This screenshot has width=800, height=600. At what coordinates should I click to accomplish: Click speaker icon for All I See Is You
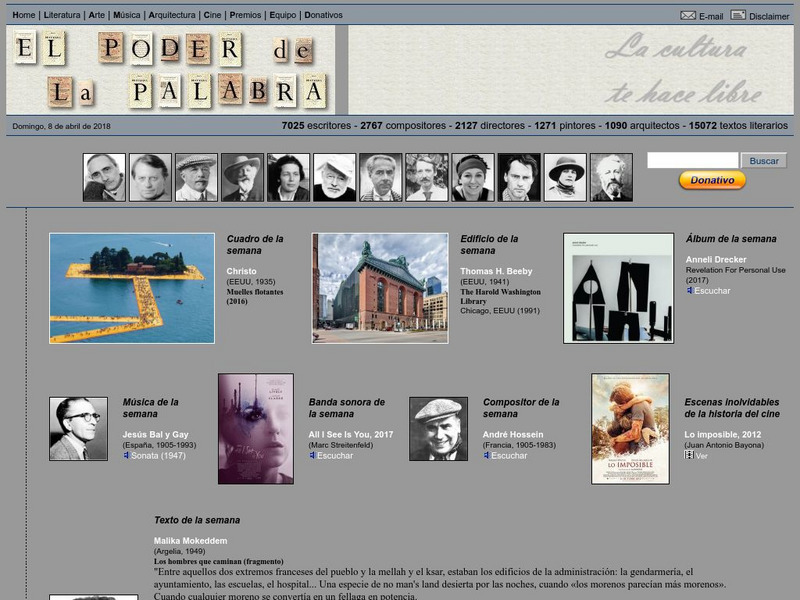click(x=313, y=456)
